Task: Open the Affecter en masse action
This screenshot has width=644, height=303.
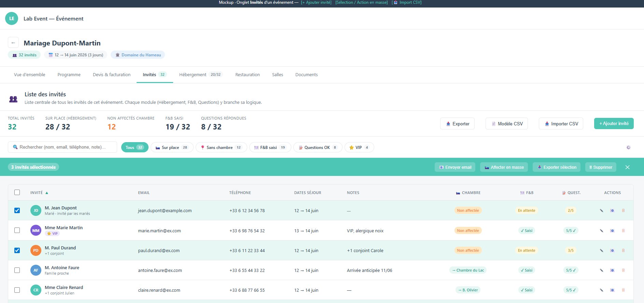Action: [x=504, y=167]
